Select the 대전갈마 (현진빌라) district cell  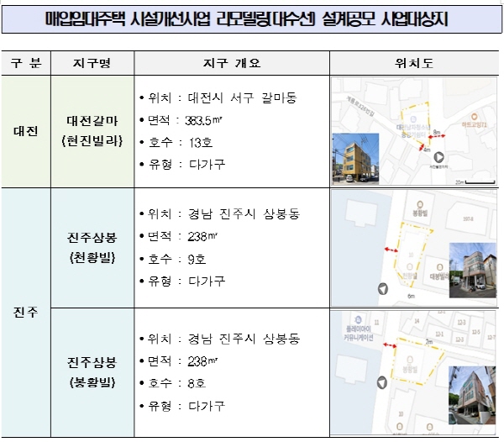pyautogui.click(x=91, y=132)
